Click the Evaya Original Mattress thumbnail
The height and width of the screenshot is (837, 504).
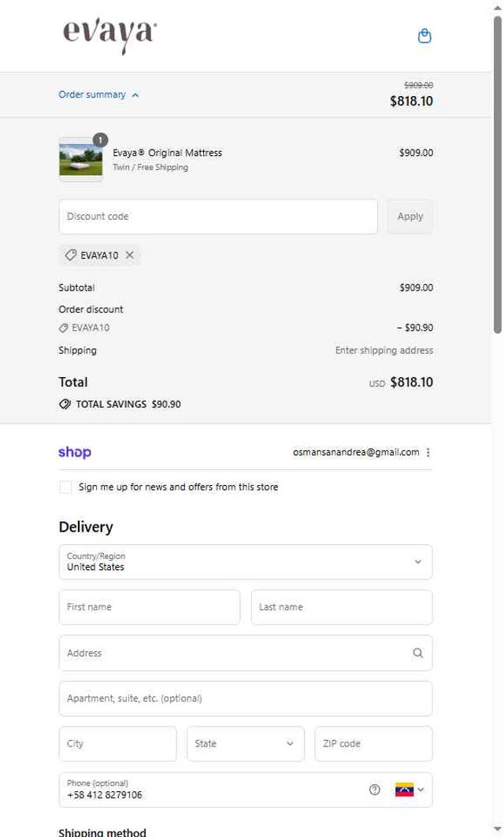[80, 159]
